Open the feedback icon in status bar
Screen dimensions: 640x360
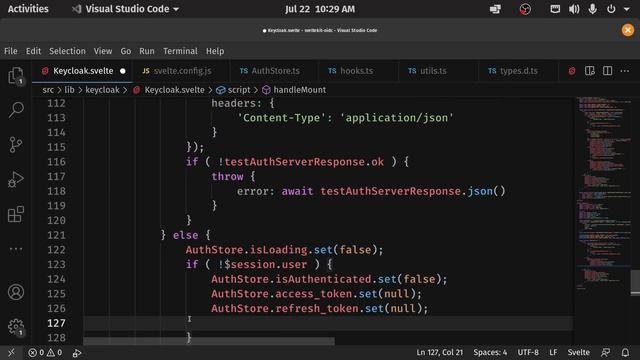[606, 352]
